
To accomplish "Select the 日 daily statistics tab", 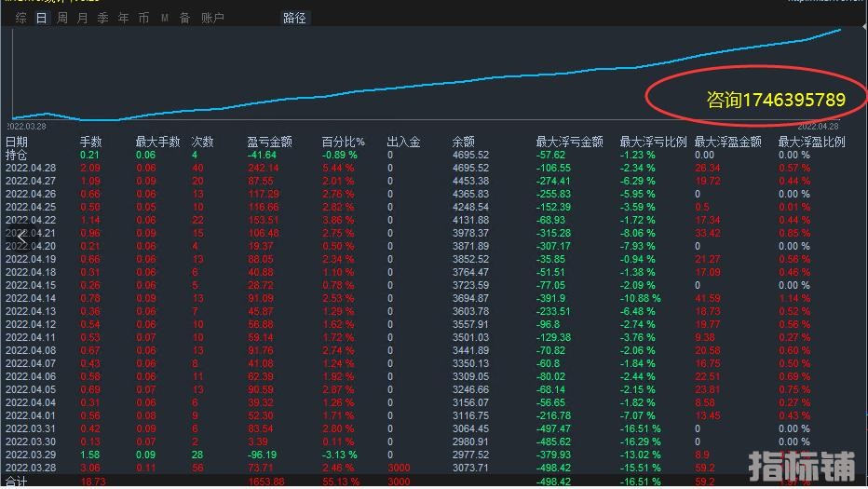I will click(41, 18).
